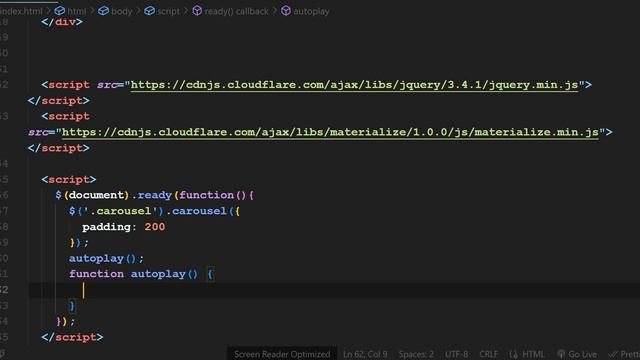The height and width of the screenshot is (360, 640).
Task: Open the script breadcrumb segment
Action: tap(169, 11)
